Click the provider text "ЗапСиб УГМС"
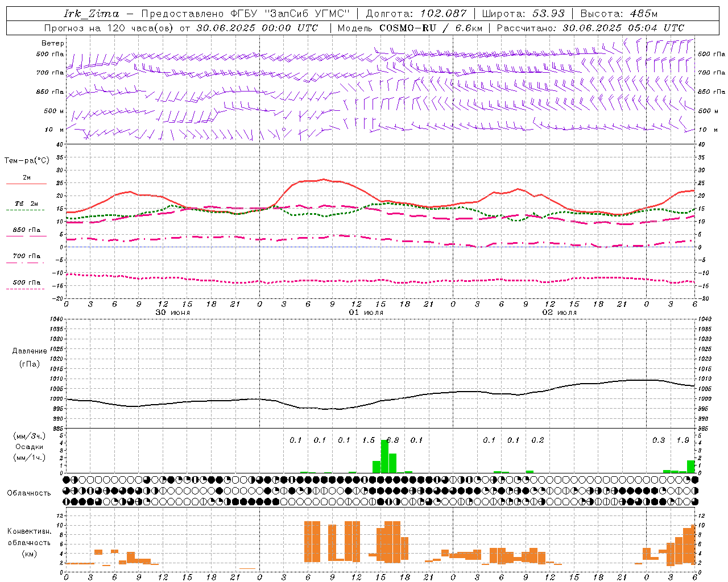The height and width of the screenshot is (582, 728). (307, 14)
